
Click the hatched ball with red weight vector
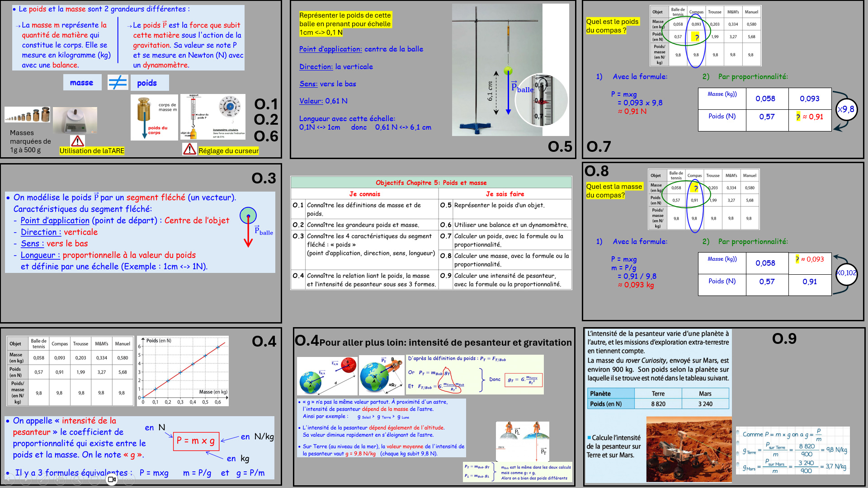tap(248, 227)
